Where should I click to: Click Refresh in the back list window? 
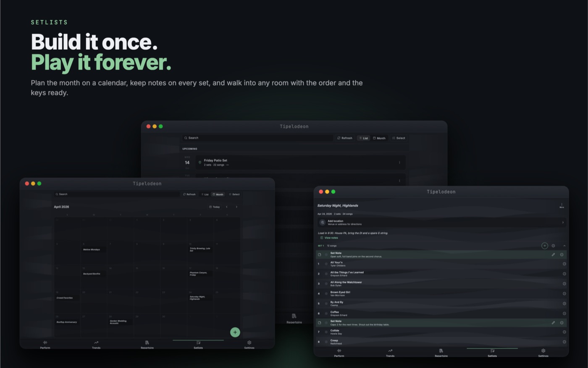[x=345, y=138]
